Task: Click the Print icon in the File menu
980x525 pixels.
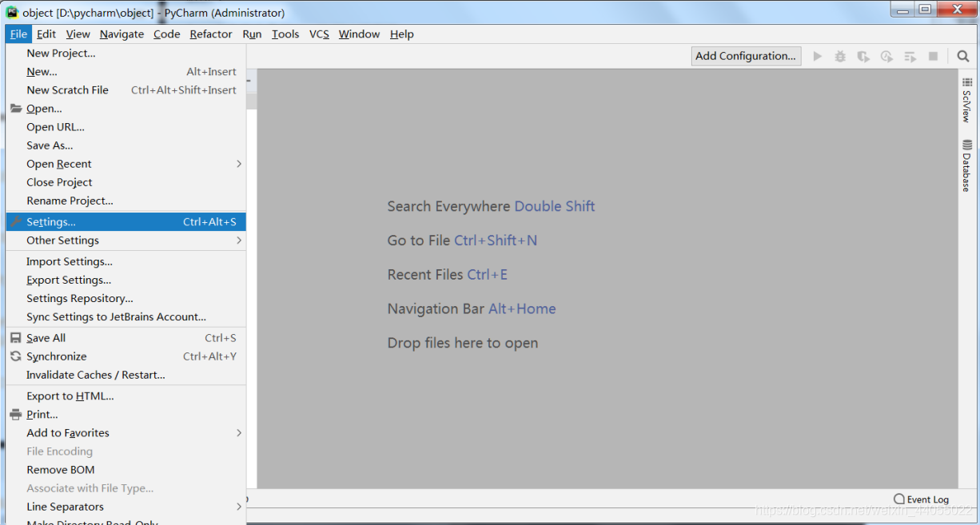Action: [14, 414]
